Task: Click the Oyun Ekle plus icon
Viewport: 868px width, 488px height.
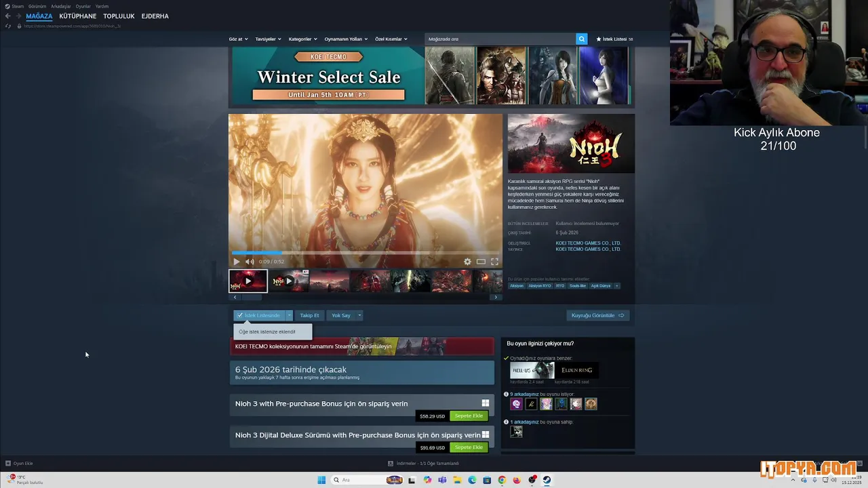Action: tap(8, 464)
